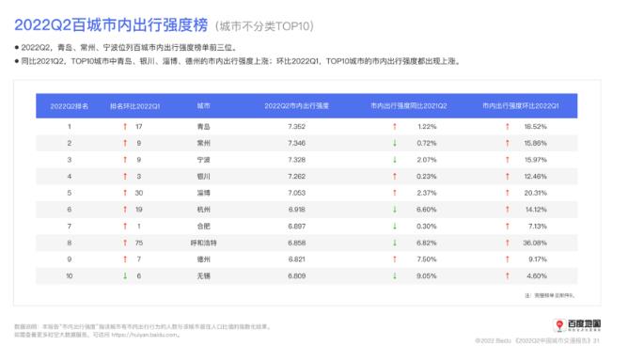Select city cell 德州

[203, 259]
